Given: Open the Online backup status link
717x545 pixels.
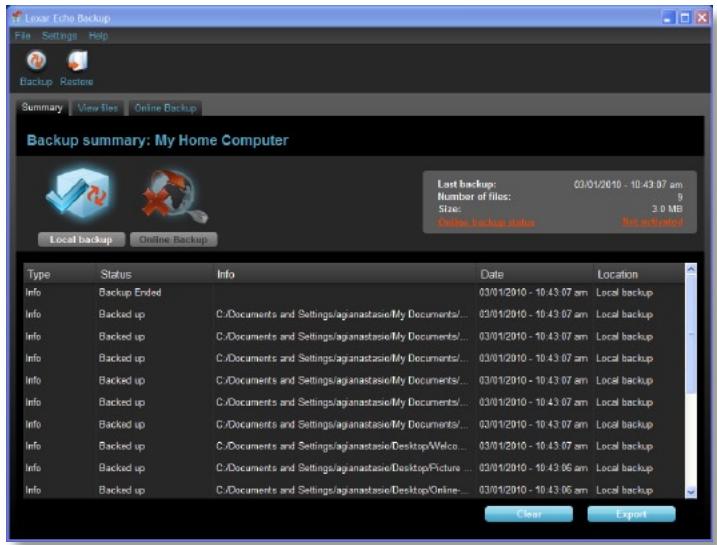Looking at the screenshot, I should [x=487, y=222].
